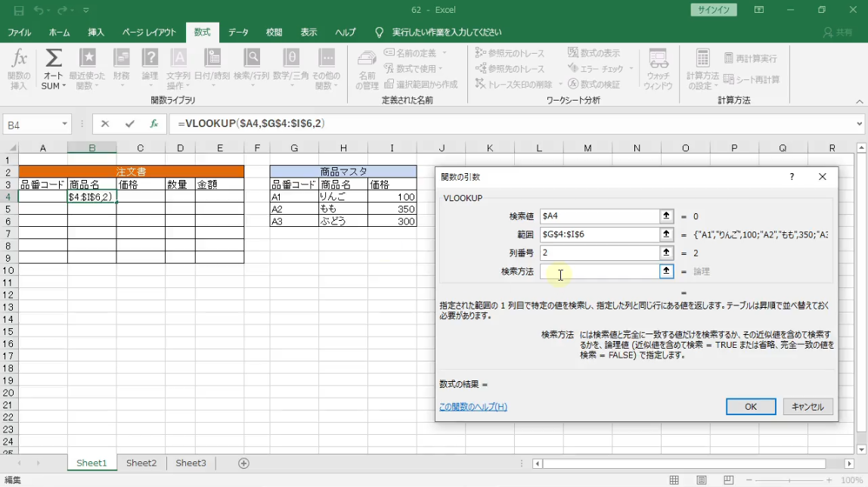Open the データ ribbon tab
The height and width of the screenshot is (487, 868).
coord(238,33)
